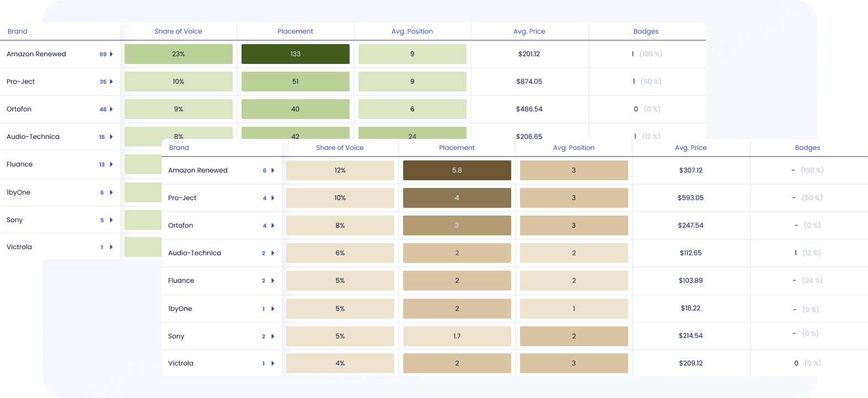
Task: Click the 12% Share of Voice tan cell
Action: (340, 170)
